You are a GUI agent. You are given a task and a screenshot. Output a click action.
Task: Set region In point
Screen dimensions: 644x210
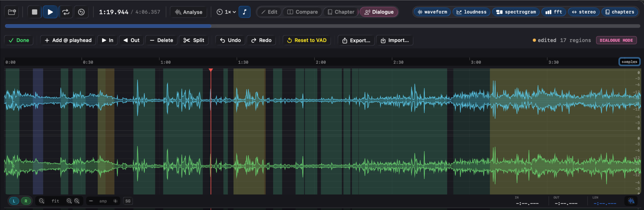coord(108,40)
